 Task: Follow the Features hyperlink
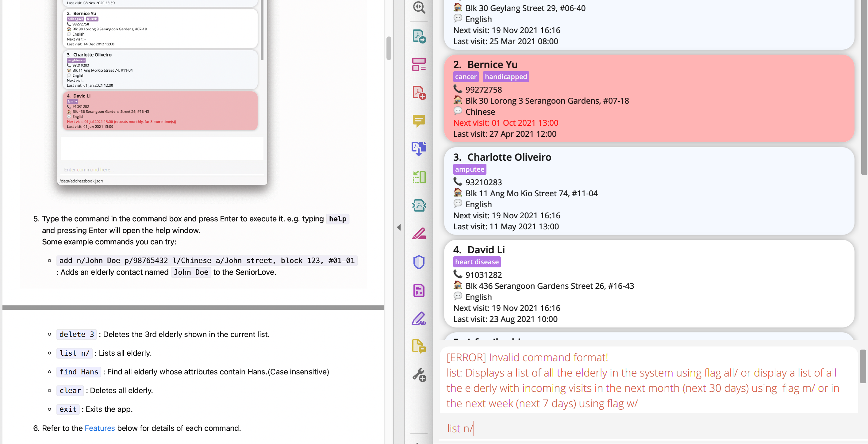99,428
